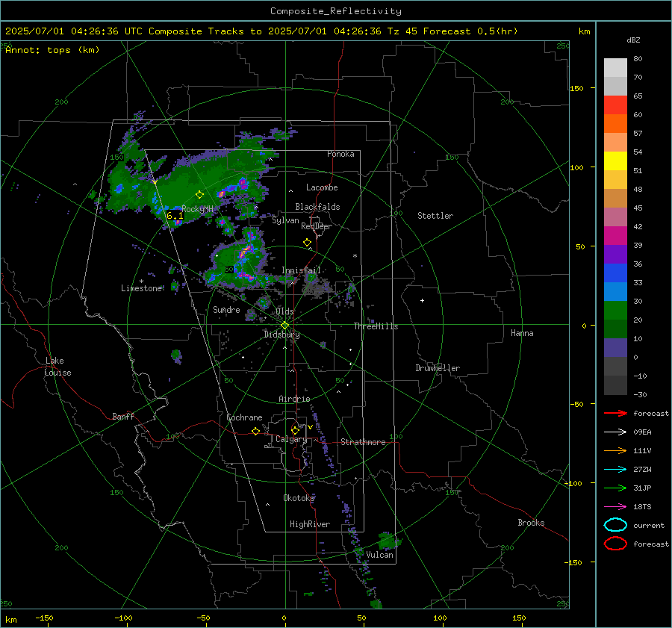The height and width of the screenshot is (628, 672).
Task: Click the magenta 18TS arrow legend icon
Action: [x=615, y=507]
